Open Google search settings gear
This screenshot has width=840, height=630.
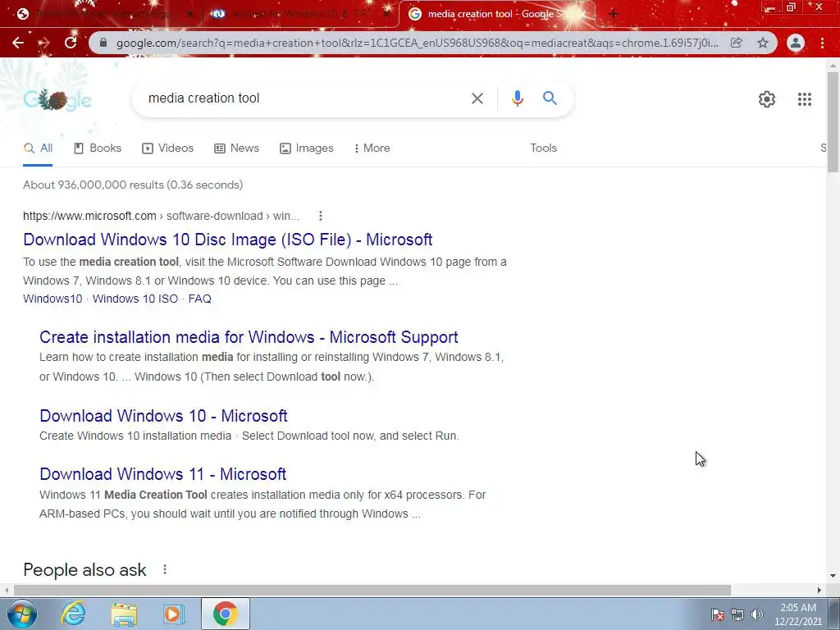tap(767, 99)
